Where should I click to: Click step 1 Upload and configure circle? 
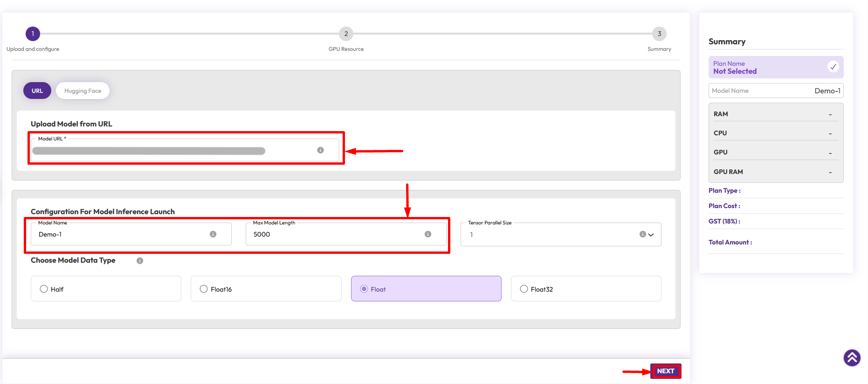click(x=33, y=34)
